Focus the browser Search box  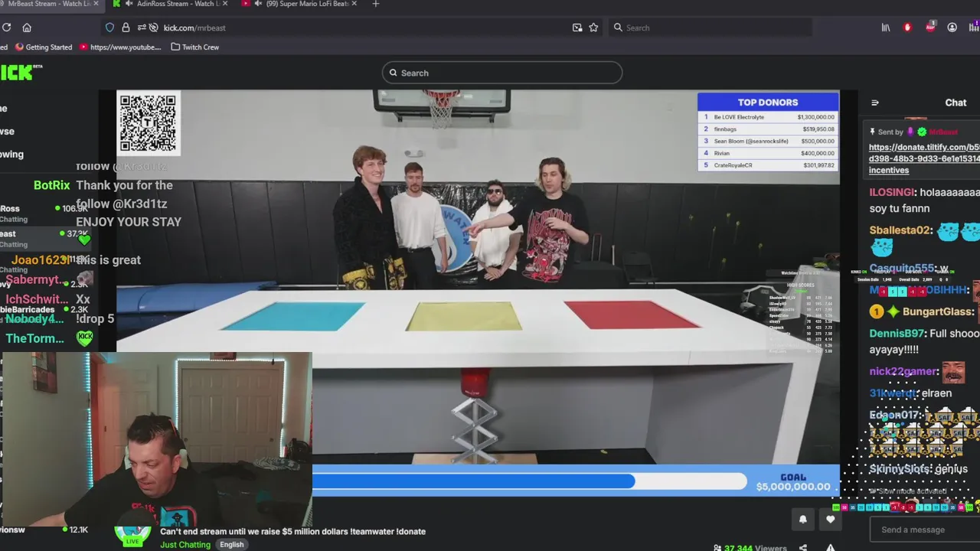(712, 28)
